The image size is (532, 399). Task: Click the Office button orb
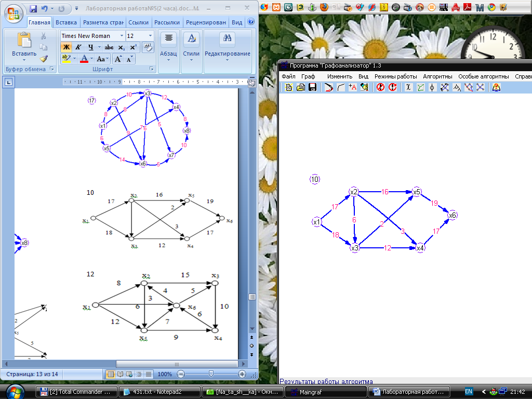point(14,13)
